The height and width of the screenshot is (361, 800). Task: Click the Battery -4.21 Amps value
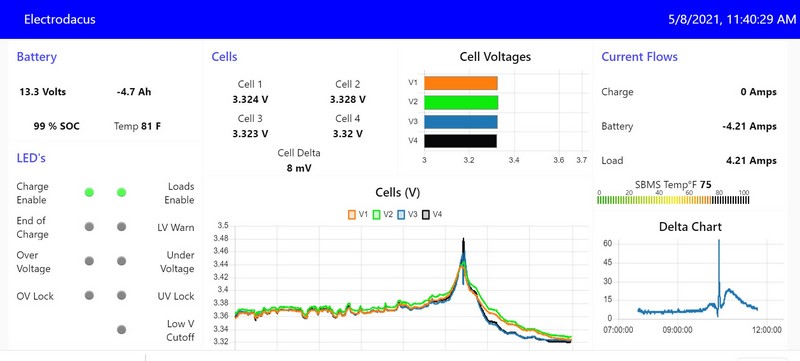pyautogui.click(x=749, y=126)
